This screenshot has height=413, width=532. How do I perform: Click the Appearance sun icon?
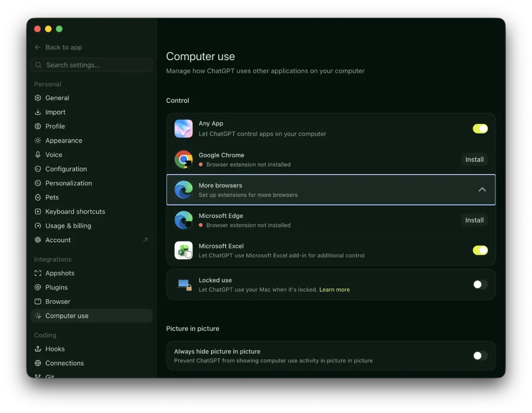[x=38, y=140]
